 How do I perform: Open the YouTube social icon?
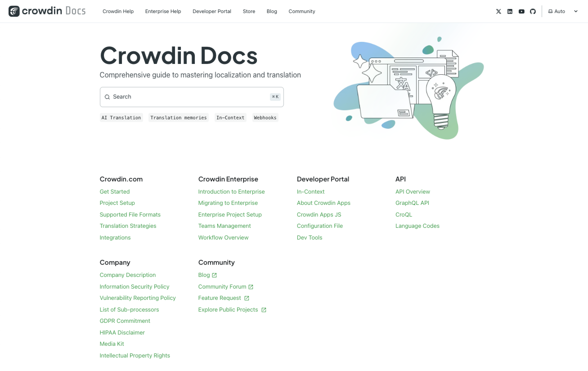(x=521, y=11)
